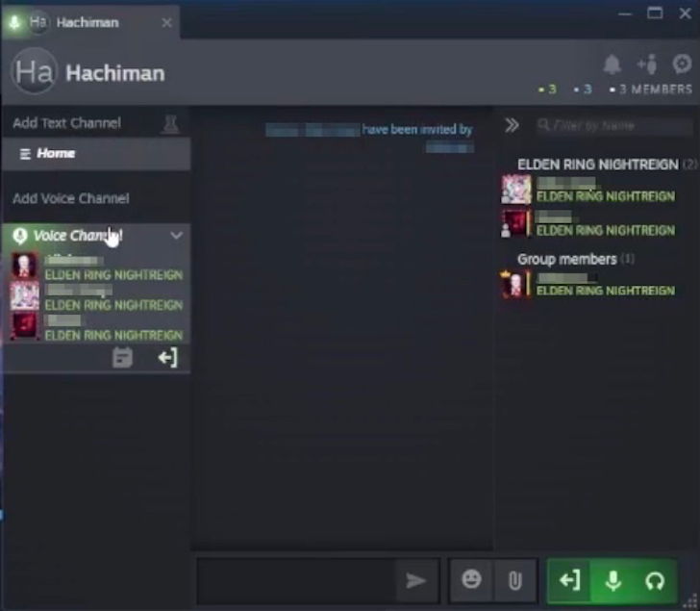This screenshot has width=700, height=611.
Task: Collapse member list with double-arrow icon
Action: coord(512,125)
